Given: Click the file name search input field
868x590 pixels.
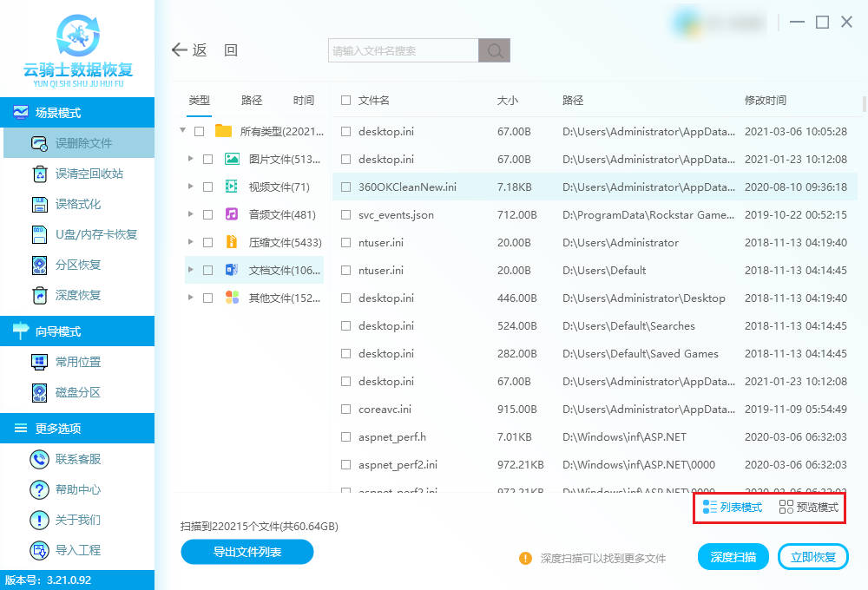Looking at the screenshot, I should pos(404,50).
